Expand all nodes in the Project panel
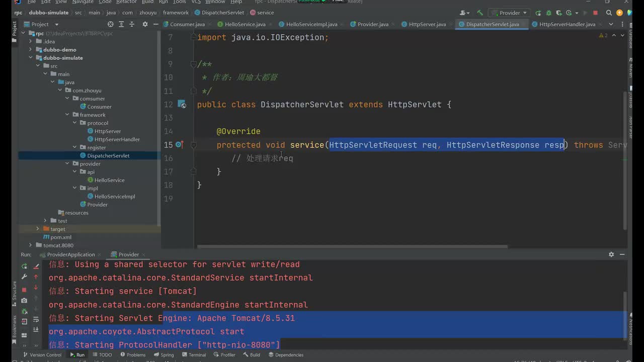Screen dimensions: 644x362 (x=122, y=24)
